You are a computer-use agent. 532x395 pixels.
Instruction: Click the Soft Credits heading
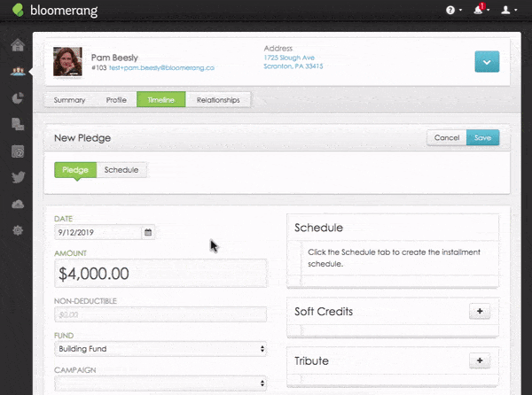pyautogui.click(x=324, y=312)
